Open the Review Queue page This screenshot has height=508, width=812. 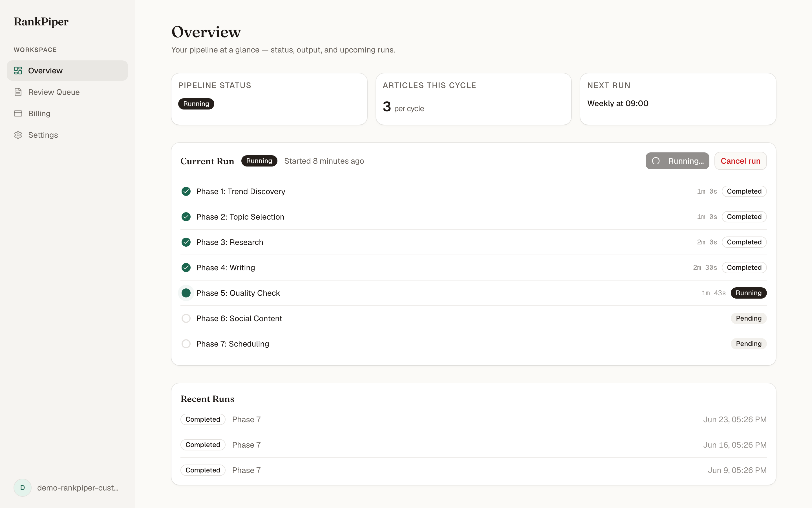(67, 92)
